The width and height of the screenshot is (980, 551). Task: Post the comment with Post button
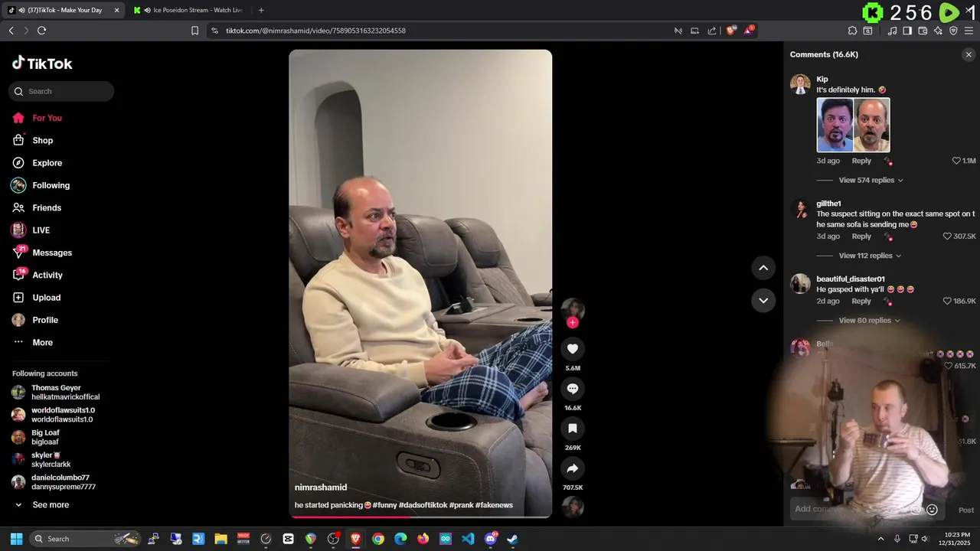[966, 510]
